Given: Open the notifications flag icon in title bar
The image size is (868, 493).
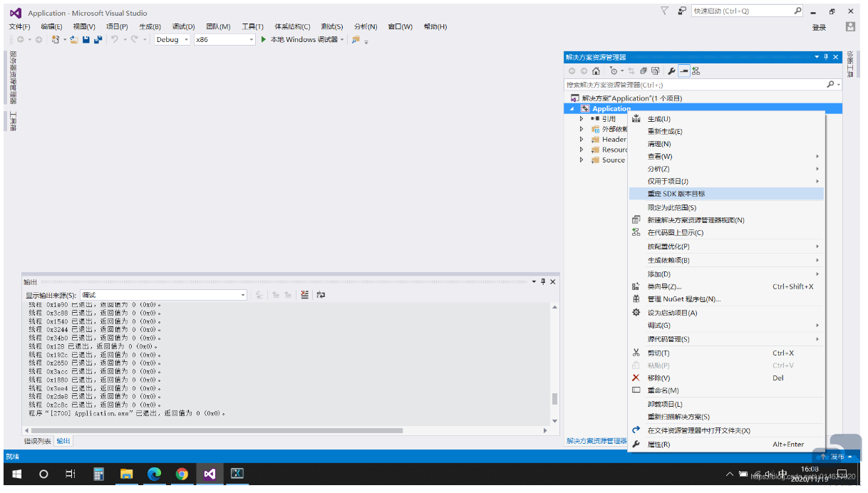Looking at the screenshot, I should point(665,11).
